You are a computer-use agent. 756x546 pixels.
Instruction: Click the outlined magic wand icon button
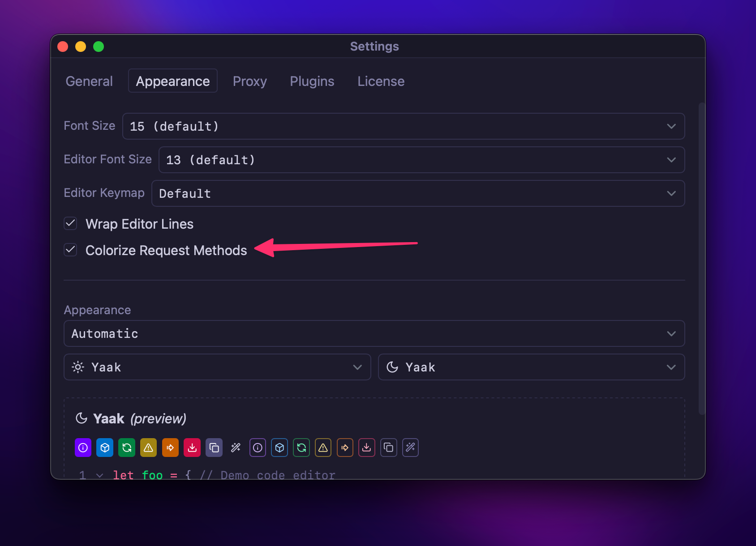[410, 448]
